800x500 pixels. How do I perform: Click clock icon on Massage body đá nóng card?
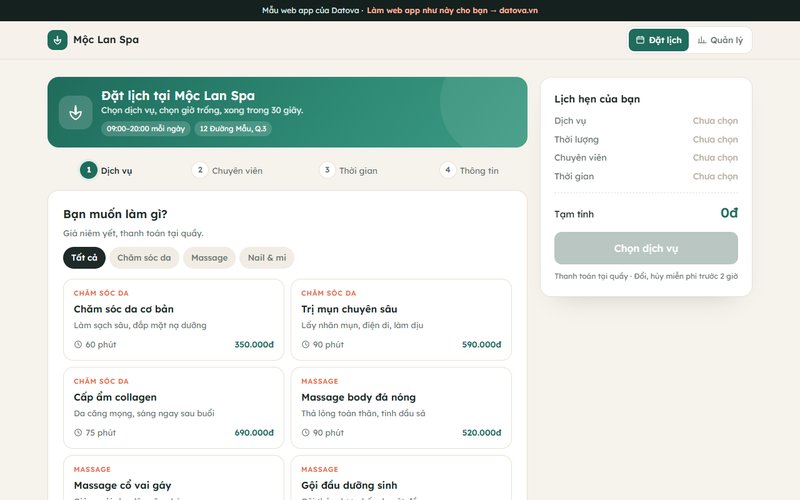click(x=306, y=433)
